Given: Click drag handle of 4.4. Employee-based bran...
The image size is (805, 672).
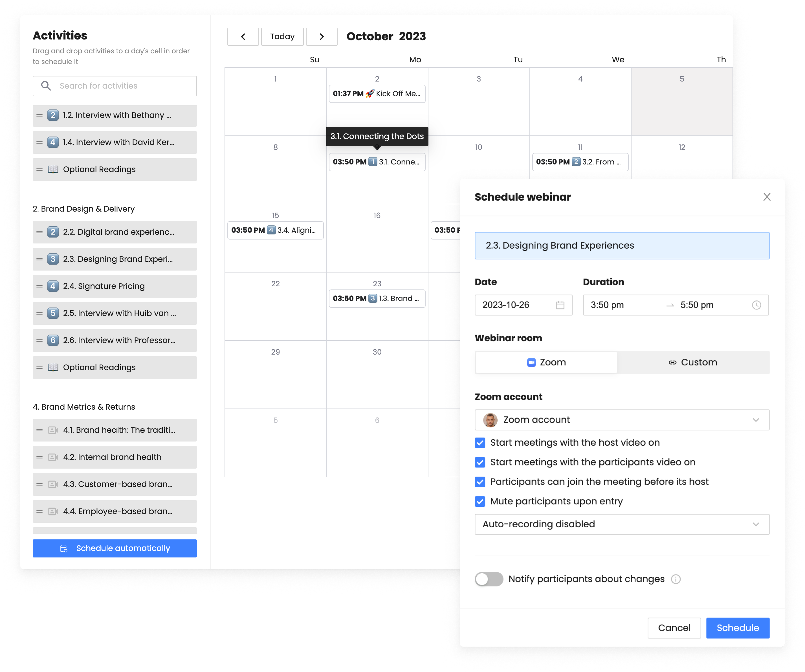Looking at the screenshot, I should coord(39,511).
